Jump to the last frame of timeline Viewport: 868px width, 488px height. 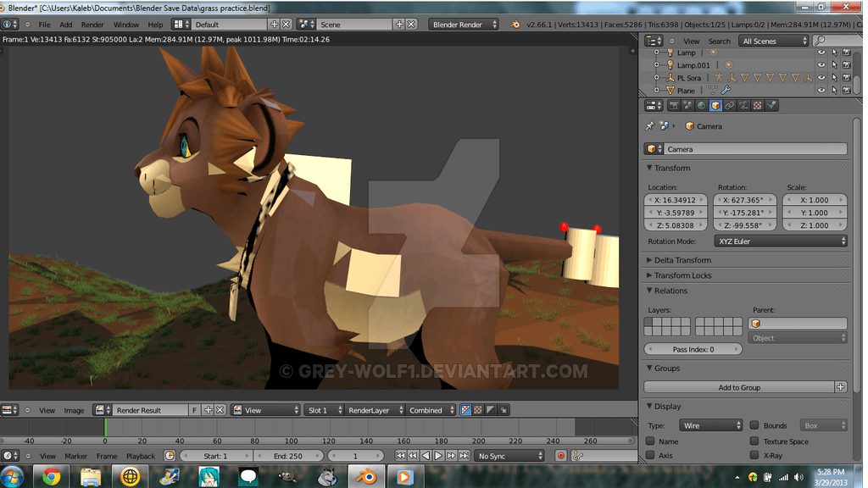pyautogui.click(x=464, y=456)
